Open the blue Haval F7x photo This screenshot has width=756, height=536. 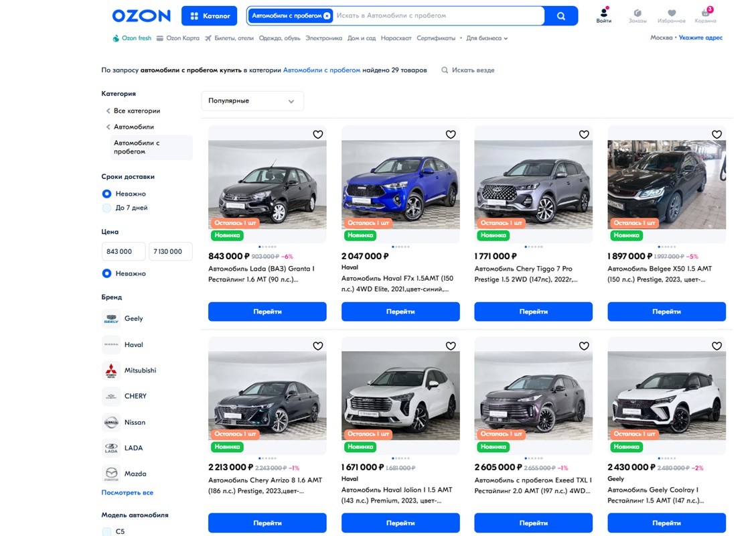400,185
